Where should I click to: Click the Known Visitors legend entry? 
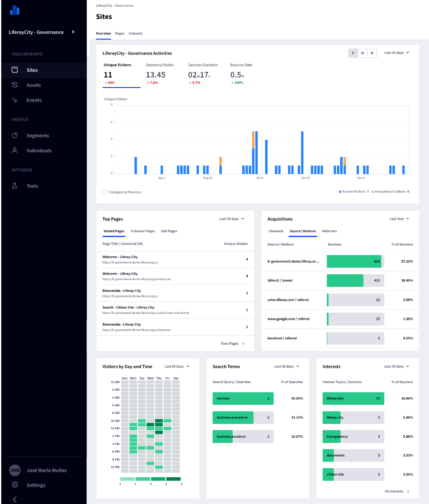354,192
